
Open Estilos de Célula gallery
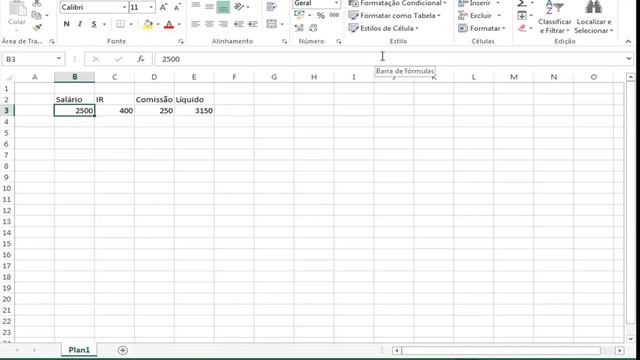(384, 28)
